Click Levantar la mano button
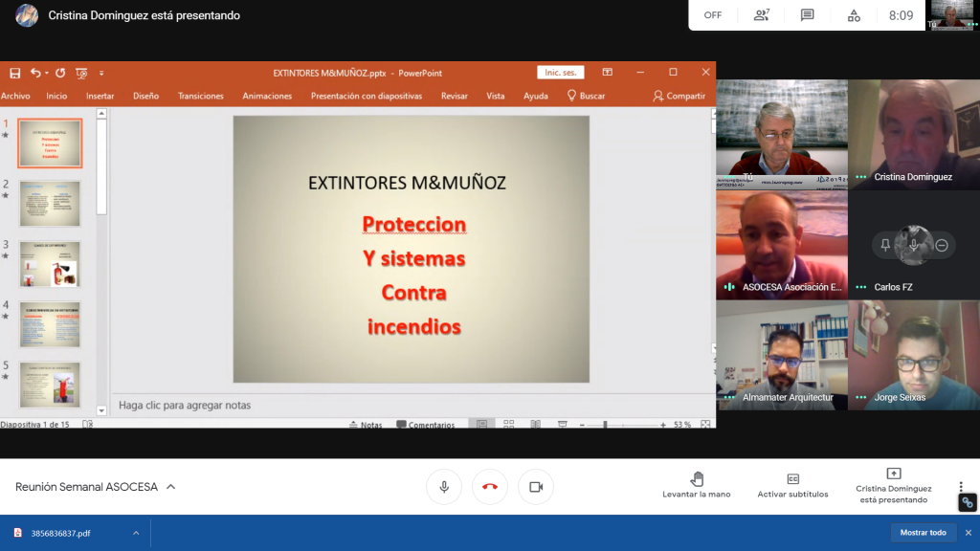The height and width of the screenshot is (551, 980). click(697, 485)
